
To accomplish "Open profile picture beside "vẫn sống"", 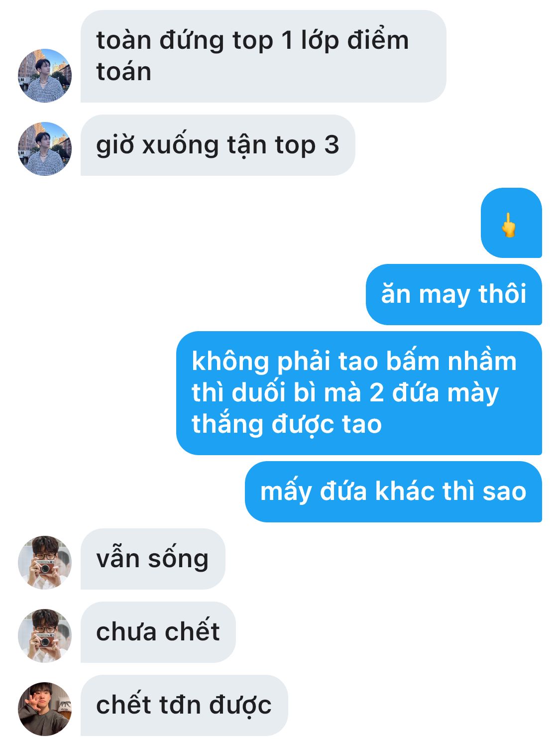I will click(x=45, y=563).
